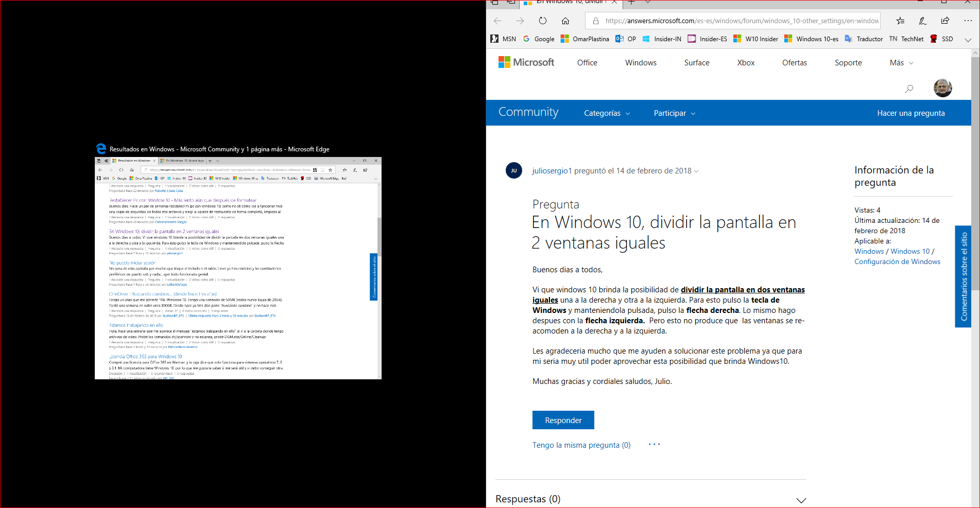The height and width of the screenshot is (508, 980).
Task: Open the TechNet favorite
Action: (906, 39)
